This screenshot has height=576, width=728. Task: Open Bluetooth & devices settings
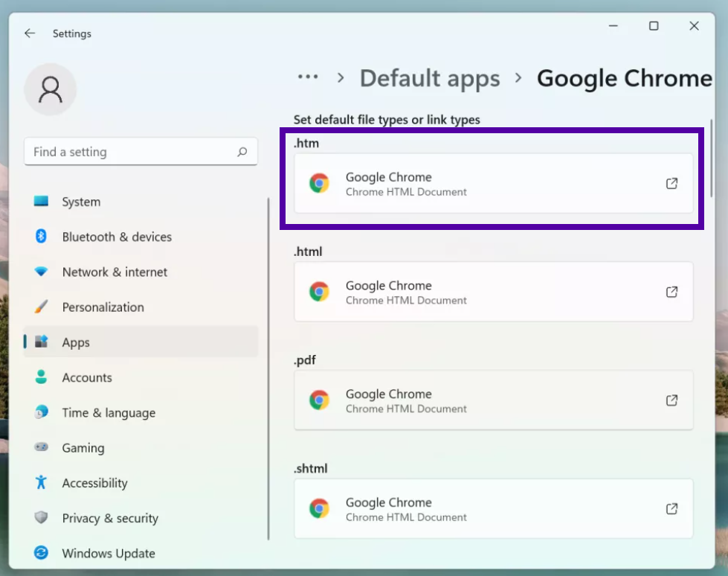pyautogui.click(x=141, y=237)
